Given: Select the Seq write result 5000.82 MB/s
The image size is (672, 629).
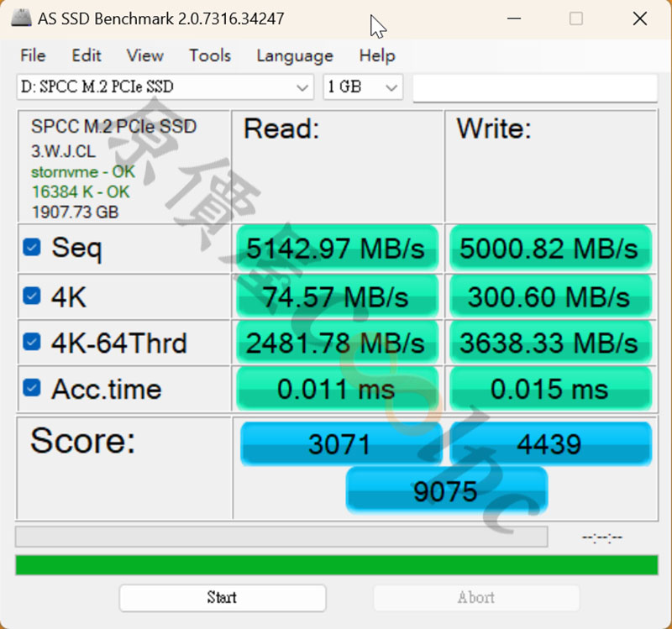Looking at the screenshot, I should point(550,248).
